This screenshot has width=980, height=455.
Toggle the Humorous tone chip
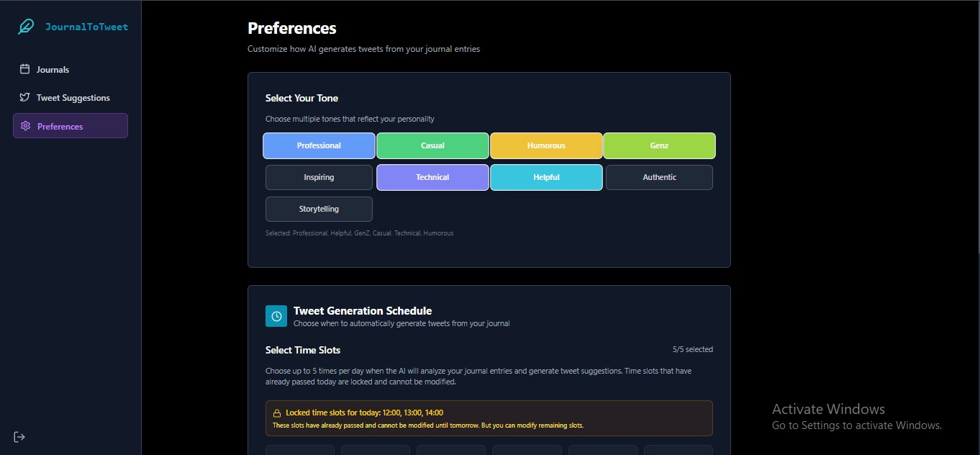pyautogui.click(x=546, y=145)
